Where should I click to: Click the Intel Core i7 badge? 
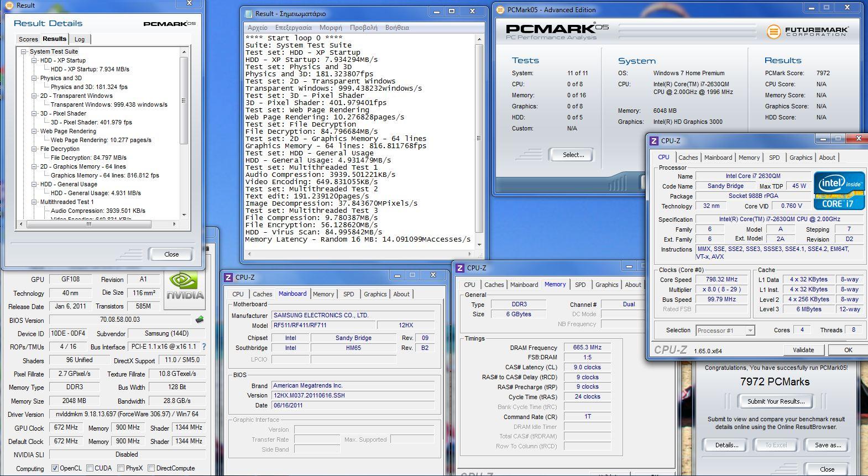coord(839,191)
